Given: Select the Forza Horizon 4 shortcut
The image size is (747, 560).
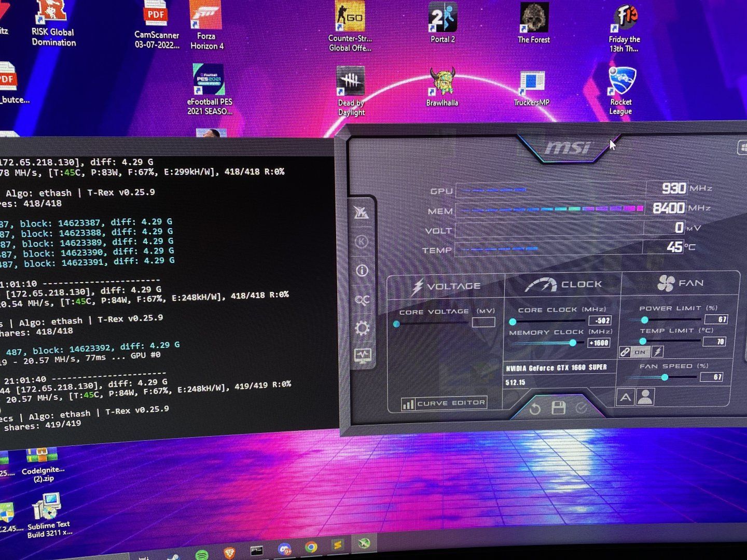Looking at the screenshot, I should tap(206, 25).
